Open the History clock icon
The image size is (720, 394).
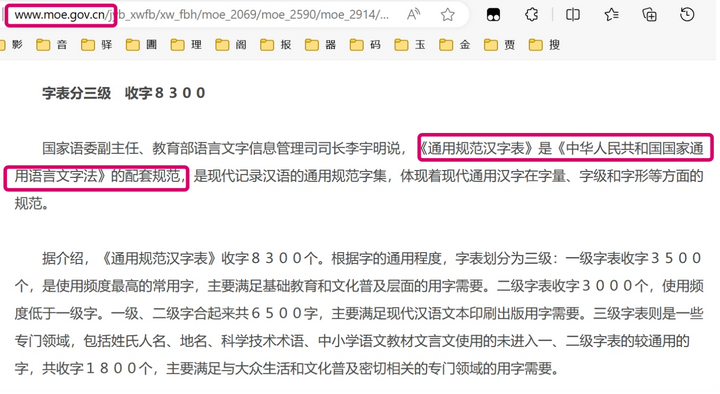coord(687,15)
